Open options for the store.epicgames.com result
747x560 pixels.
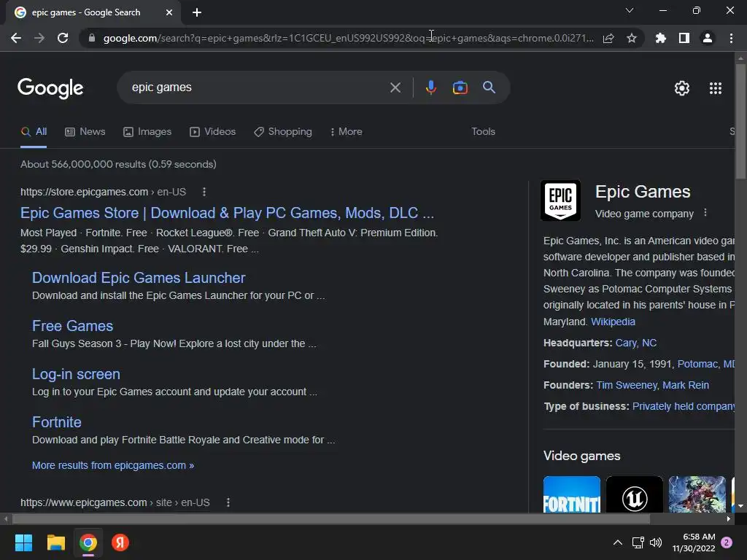(204, 192)
